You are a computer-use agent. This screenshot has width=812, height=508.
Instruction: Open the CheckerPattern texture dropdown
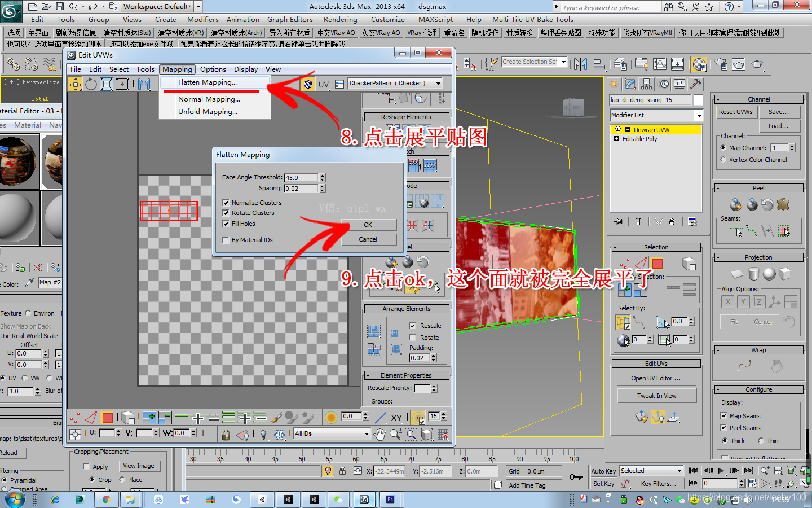(x=438, y=84)
